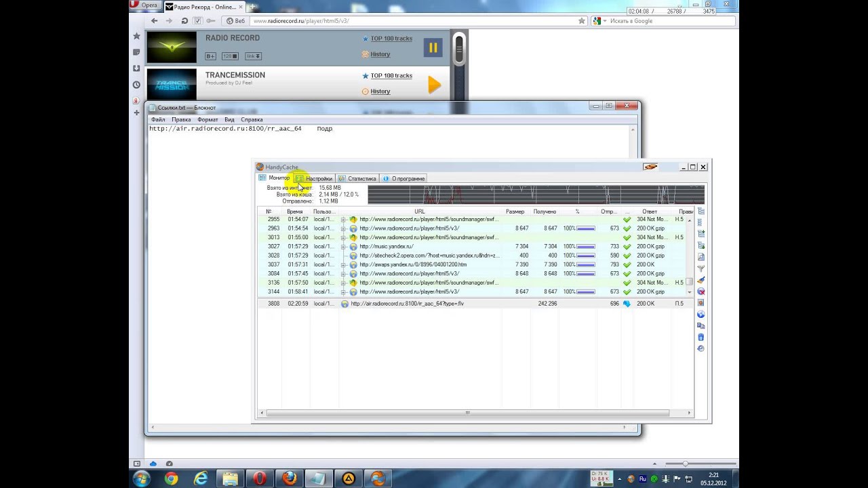Viewport: 868px width, 488px height.
Task: Select row 3808 air.radiorecord.ru rr_aac_64 request
Action: pyautogui.click(x=475, y=304)
